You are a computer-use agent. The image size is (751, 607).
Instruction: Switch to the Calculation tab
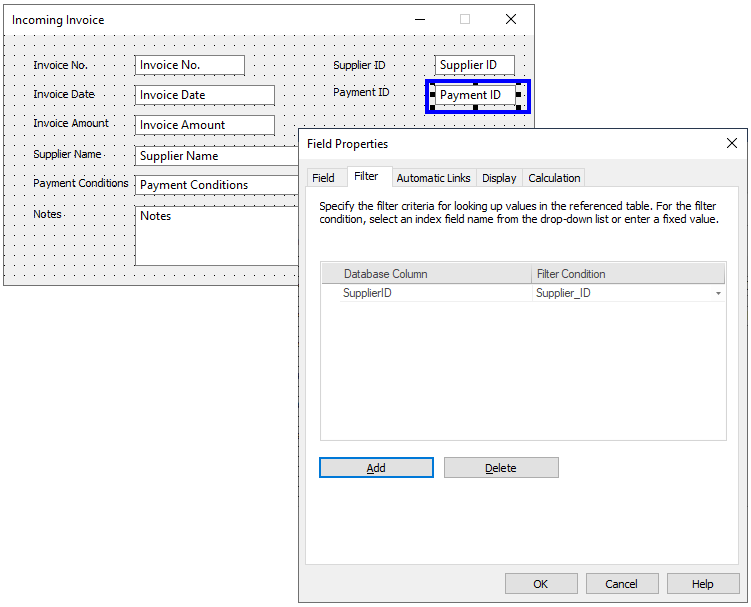point(554,178)
